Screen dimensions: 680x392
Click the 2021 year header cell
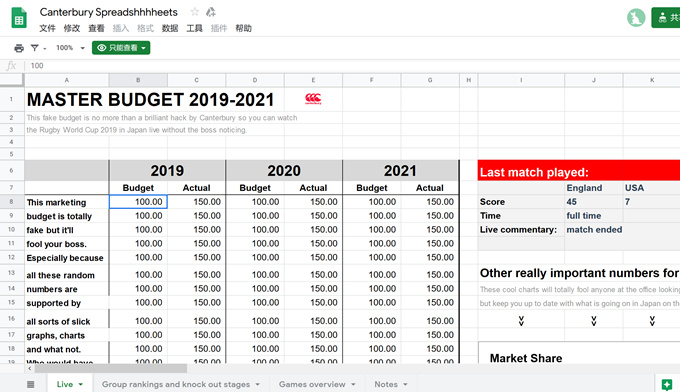tap(400, 170)
